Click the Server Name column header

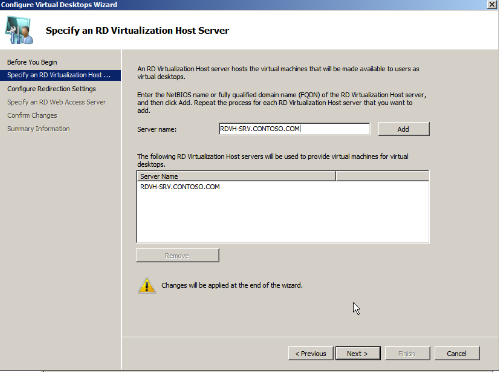click(x=236, y=176)
